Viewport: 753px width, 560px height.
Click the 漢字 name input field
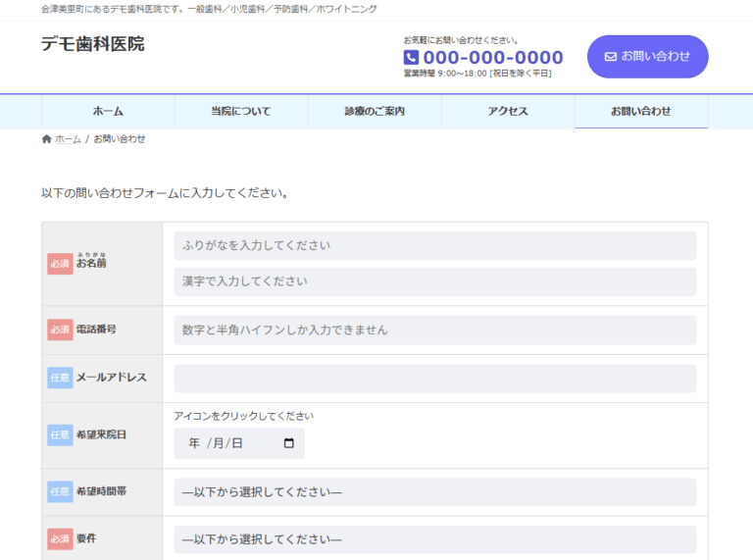click(x=434, y=281)
